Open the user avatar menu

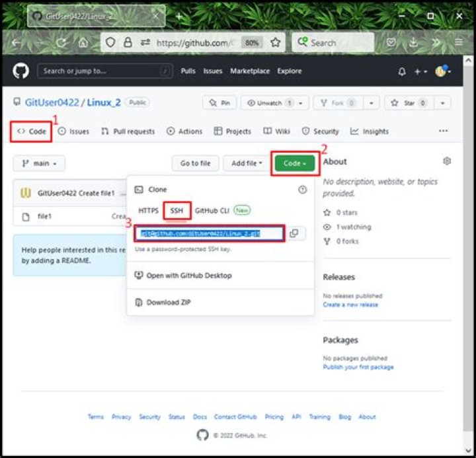pos(442,71)
